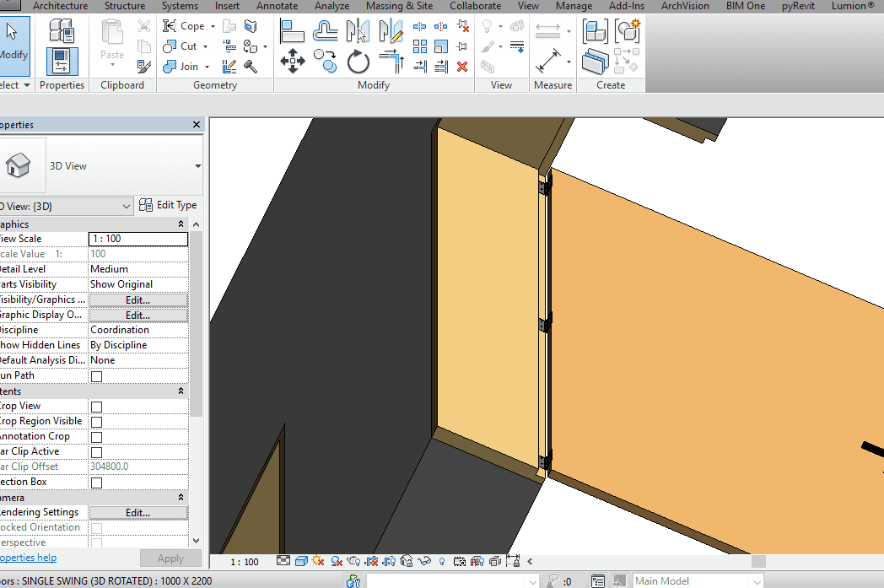Viewport: 884px width, 588px height.
Task: Click the Edit Type button
Action: tap(168, 205)
